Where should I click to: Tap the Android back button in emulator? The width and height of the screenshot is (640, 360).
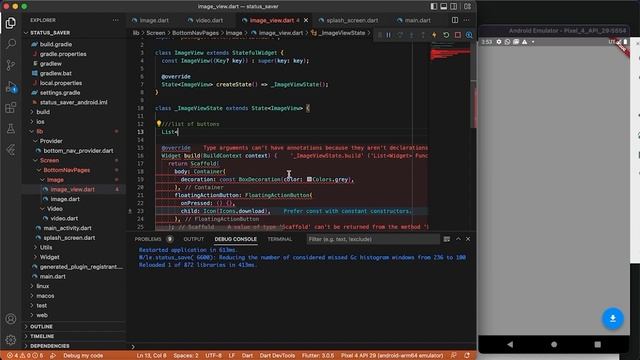click(x=510, y=344)
